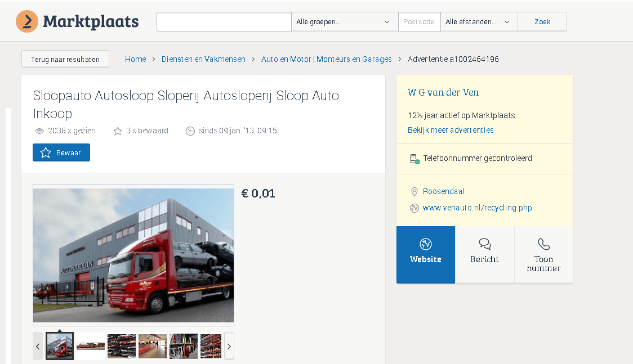Click the globe icon beside venauto link
Screen dimensions: 633x364
pos(414,208)
